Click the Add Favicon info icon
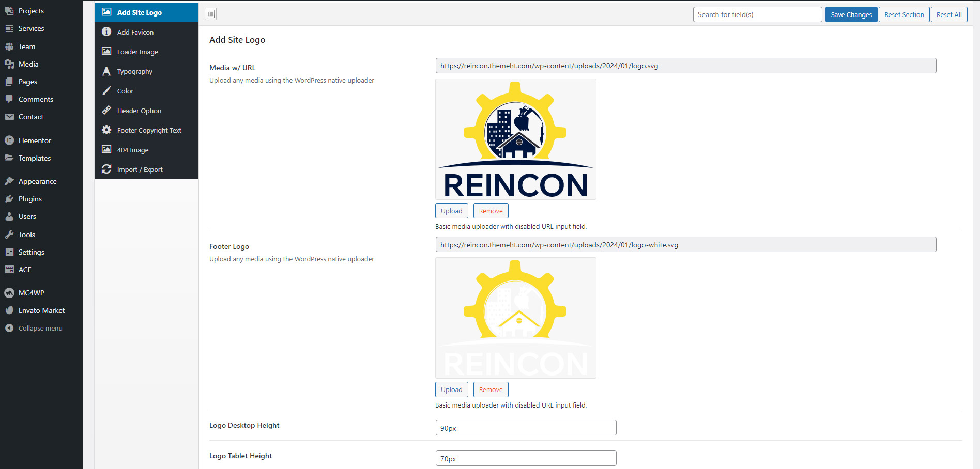 (106, 32)
